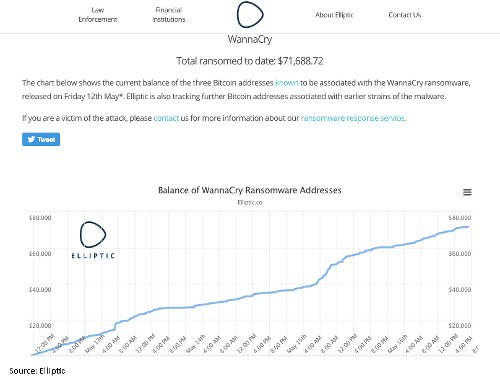Select the chart title 'Balance of WannaCry Ransomware Addresses'
500x386 pixels.
coord(250,190)
